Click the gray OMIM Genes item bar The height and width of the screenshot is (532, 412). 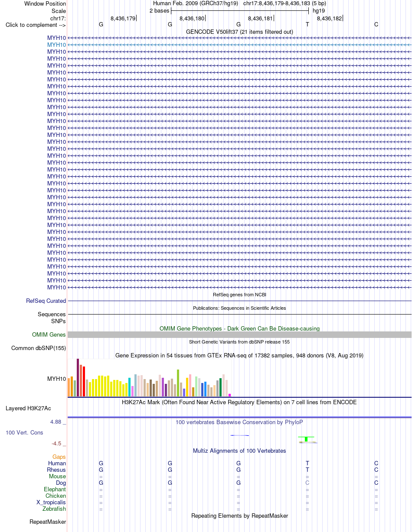pos(239,334)
